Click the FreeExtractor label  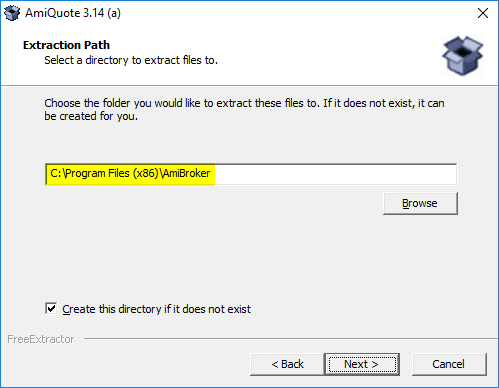tap(41, 339)
